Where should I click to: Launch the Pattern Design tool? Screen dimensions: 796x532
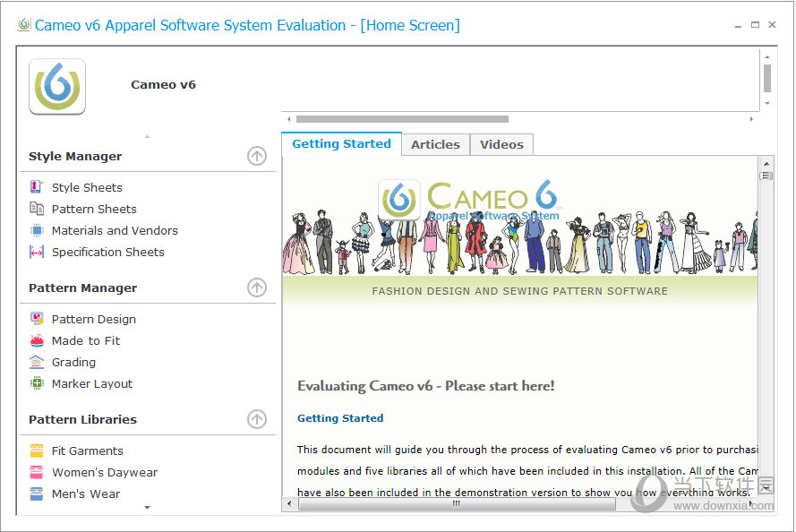(x=92, y=319)
